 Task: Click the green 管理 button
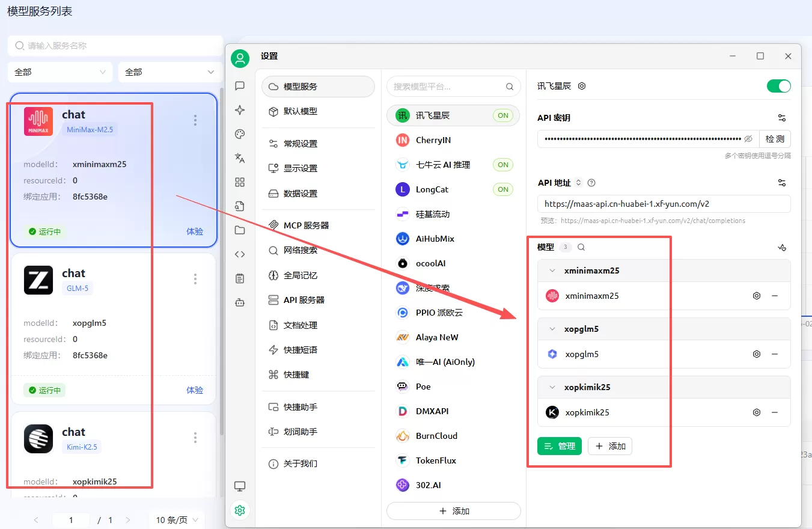pos(560,446)
